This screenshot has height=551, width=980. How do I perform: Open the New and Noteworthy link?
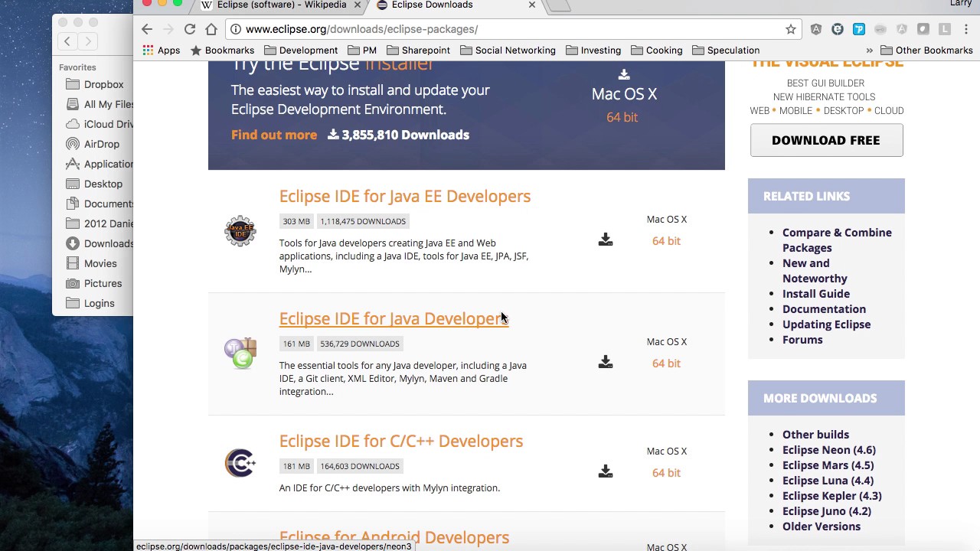(815, 270)
